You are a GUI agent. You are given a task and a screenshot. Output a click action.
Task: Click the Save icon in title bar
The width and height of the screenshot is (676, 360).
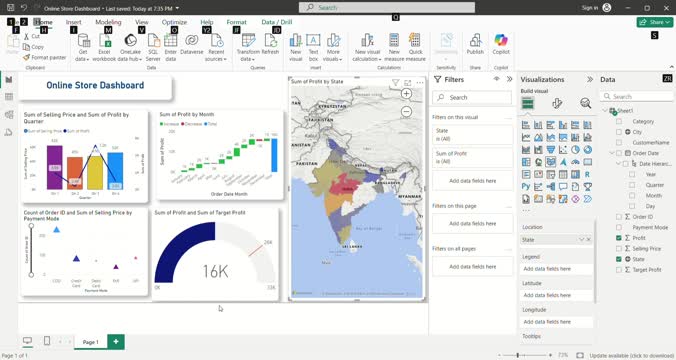click(x=10, y=8)
